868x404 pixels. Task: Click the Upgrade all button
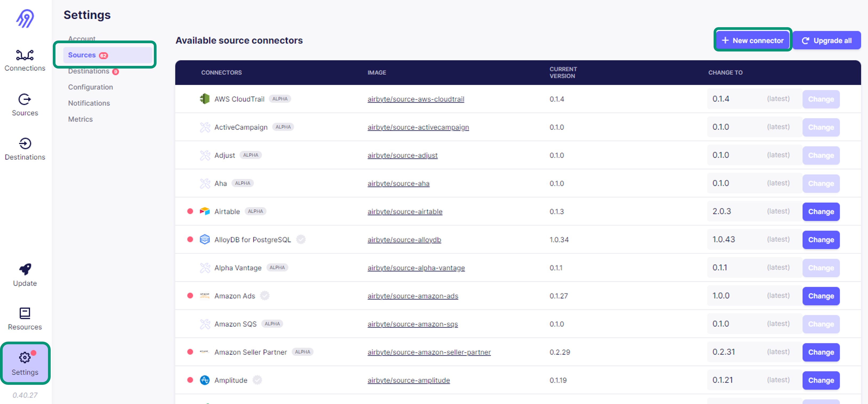[x=827, y=41]
